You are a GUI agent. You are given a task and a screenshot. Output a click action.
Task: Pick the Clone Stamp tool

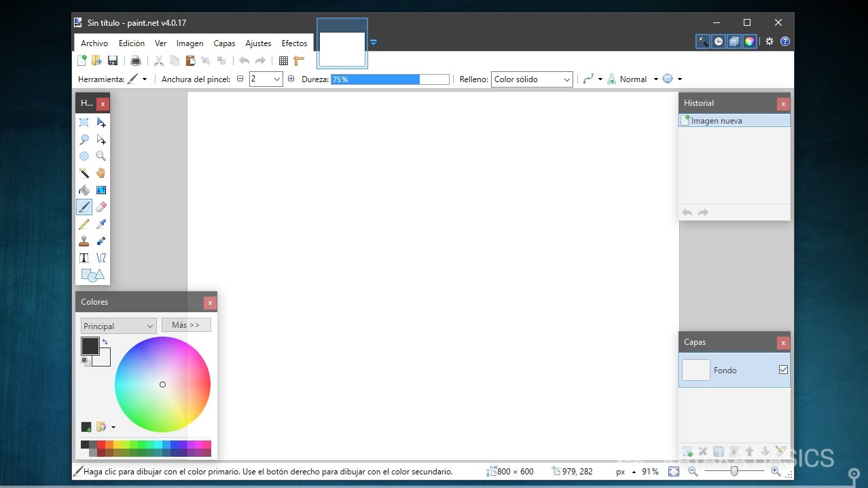coord(84,241)
